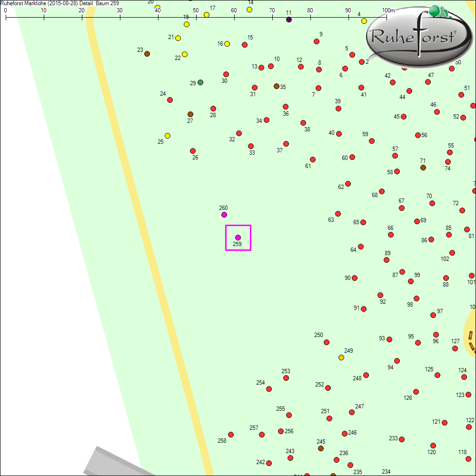Click the number label '31'
The height and width of the screenshot is (476, 476).
click(x=253, y=94)
